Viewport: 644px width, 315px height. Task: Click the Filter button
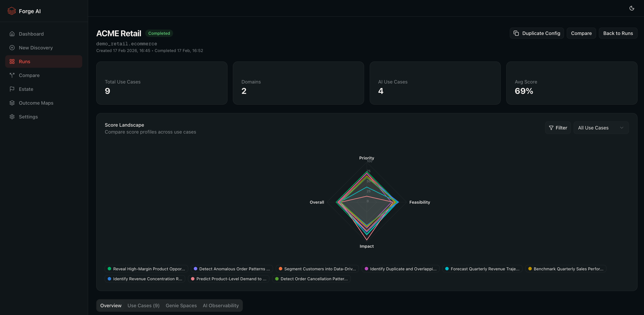(x=558, y=128)
